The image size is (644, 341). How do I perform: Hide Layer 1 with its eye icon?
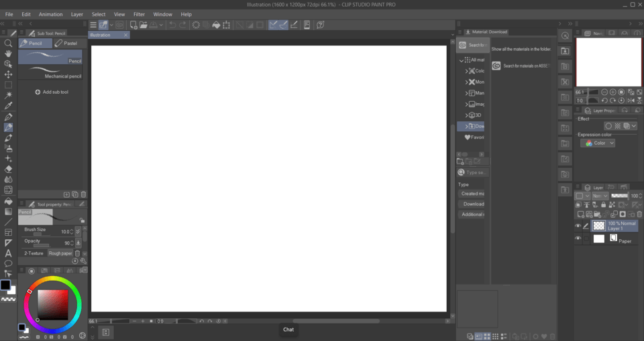pyautogui.click(x=578, y=226)
